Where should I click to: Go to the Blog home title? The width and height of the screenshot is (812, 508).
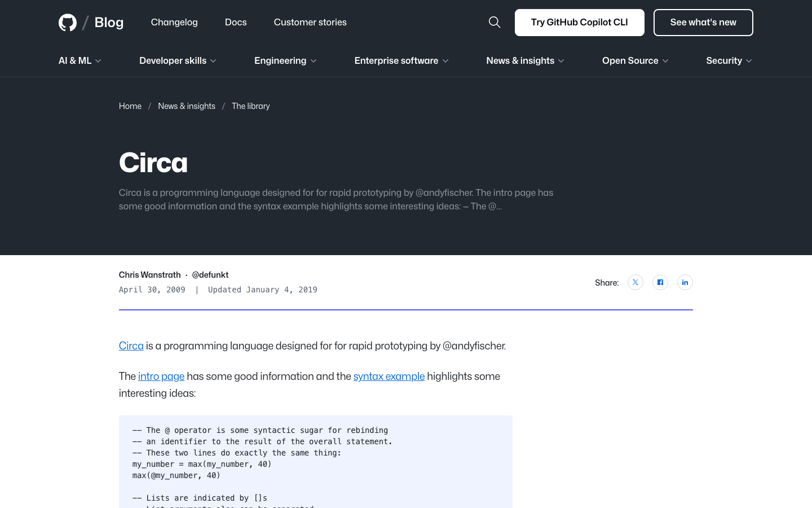pyautogui.click(x=109, y=23)
